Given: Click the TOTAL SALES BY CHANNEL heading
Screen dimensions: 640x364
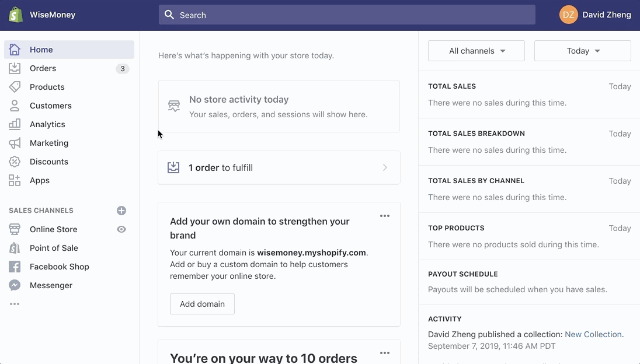Looking at the screenshot, I should pyautogui.click(x=476, y=181).
